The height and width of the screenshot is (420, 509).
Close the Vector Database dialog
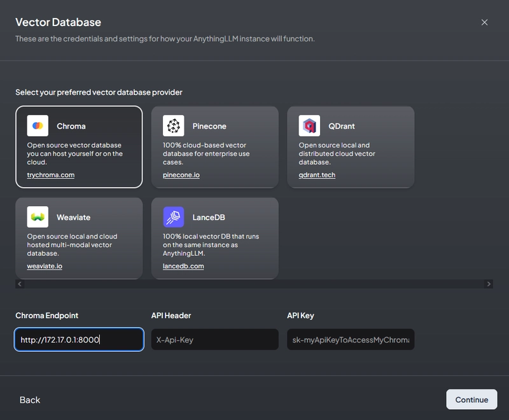point(484,22)
